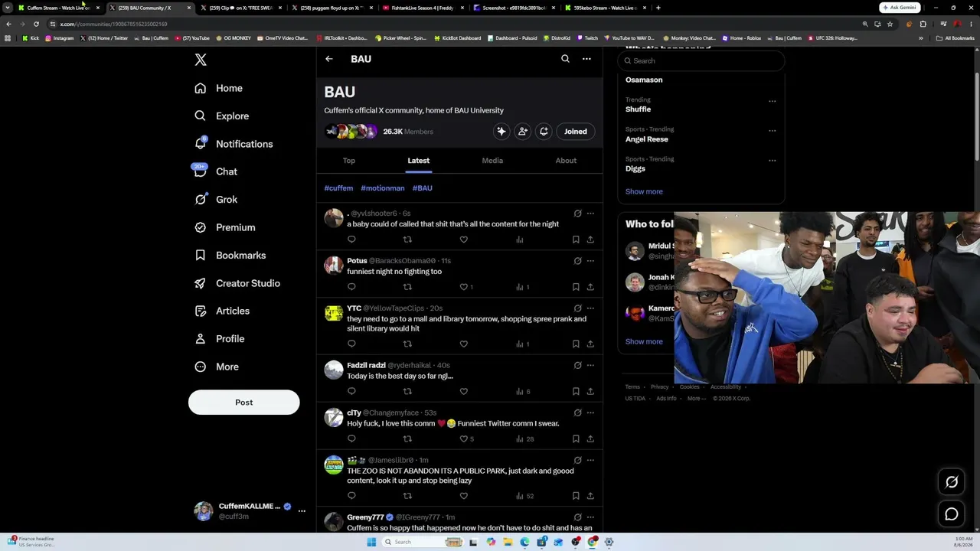Viewport: 980px width, 551px height.
Task: Open BAU community header more options
Action: coord(586,59)
